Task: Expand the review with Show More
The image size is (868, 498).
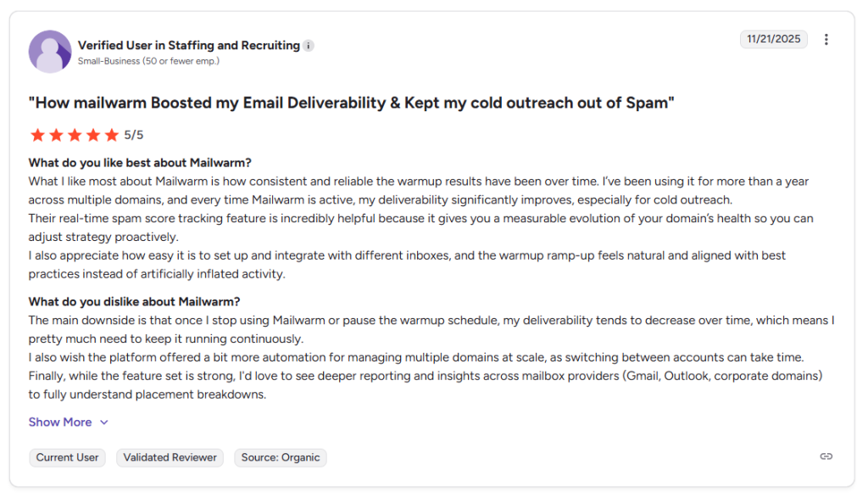Action: (x=60, y=422)
